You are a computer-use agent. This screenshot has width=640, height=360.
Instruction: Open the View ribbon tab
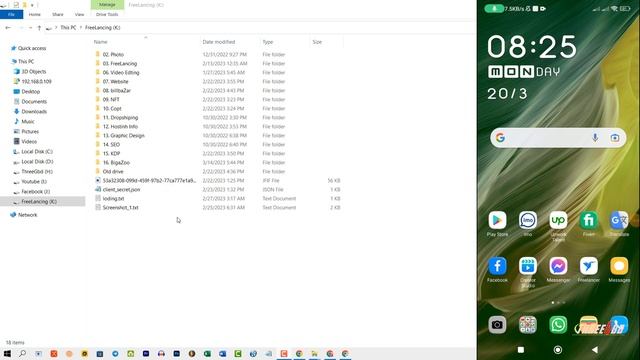(x=79, y=14)
